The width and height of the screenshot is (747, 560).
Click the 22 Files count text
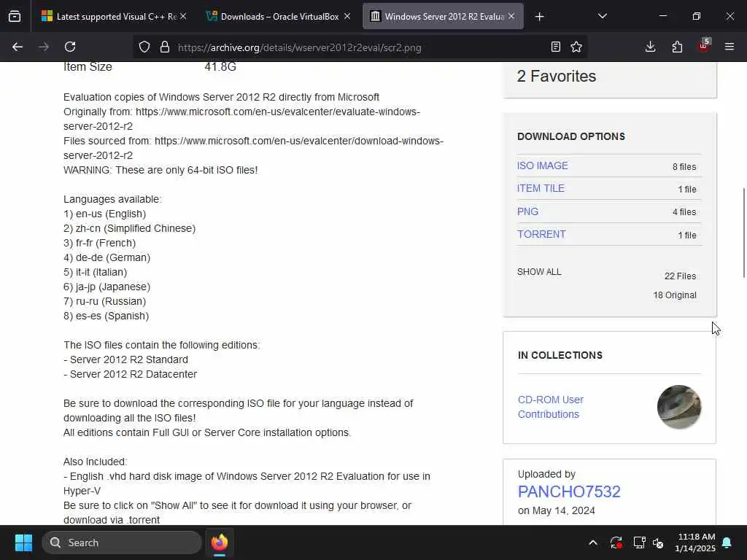(x=681, y=276)
